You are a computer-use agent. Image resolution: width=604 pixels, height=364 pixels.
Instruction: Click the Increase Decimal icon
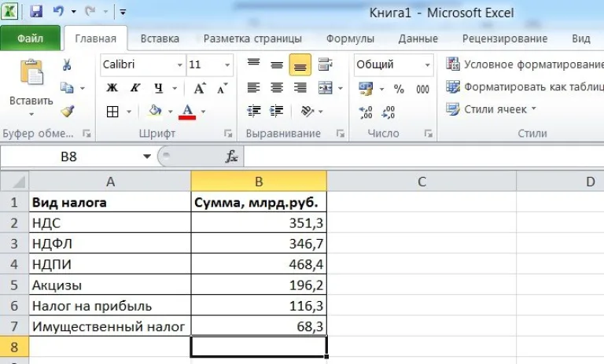[366, 112]
